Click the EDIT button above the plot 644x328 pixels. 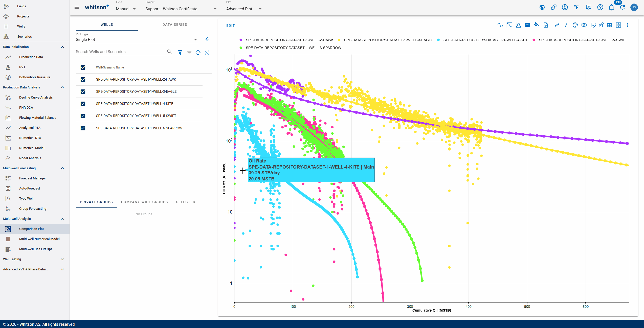tap(230, 26)
